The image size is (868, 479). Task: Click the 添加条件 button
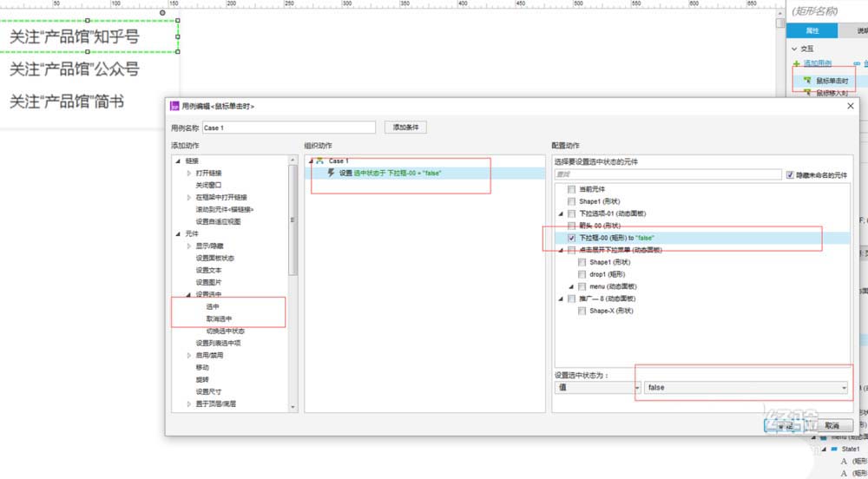pyautogui.click(x=405, y=128)
